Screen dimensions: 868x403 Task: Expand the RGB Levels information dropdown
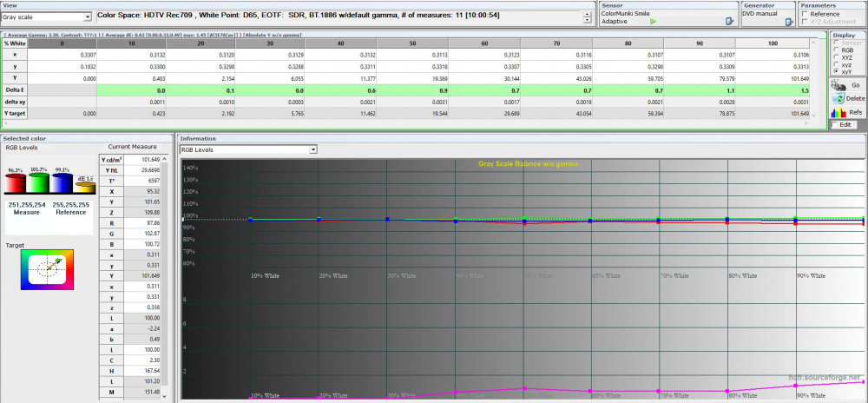[x=312, y=149]
